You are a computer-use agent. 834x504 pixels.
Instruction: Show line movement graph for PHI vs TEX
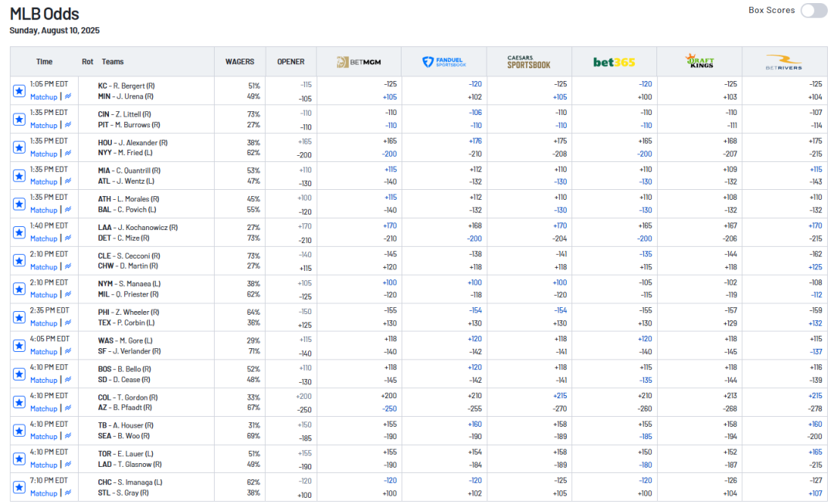[68, 323]
